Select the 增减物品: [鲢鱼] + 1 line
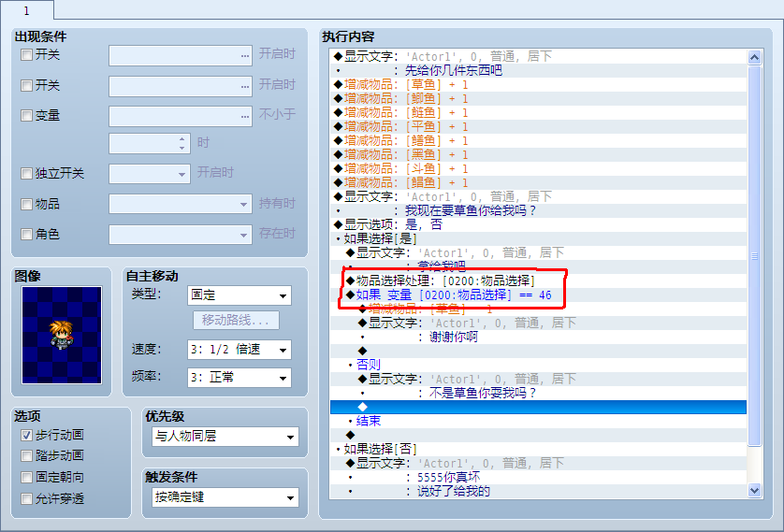This screenshot has height=532, width=784. [x=539, y=112]
